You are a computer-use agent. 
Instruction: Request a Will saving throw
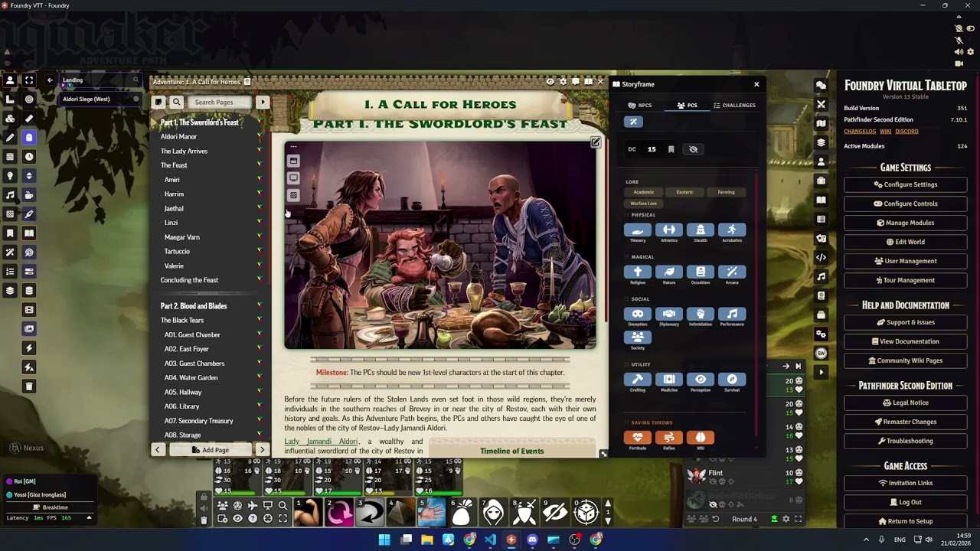[x=701, y=437]
